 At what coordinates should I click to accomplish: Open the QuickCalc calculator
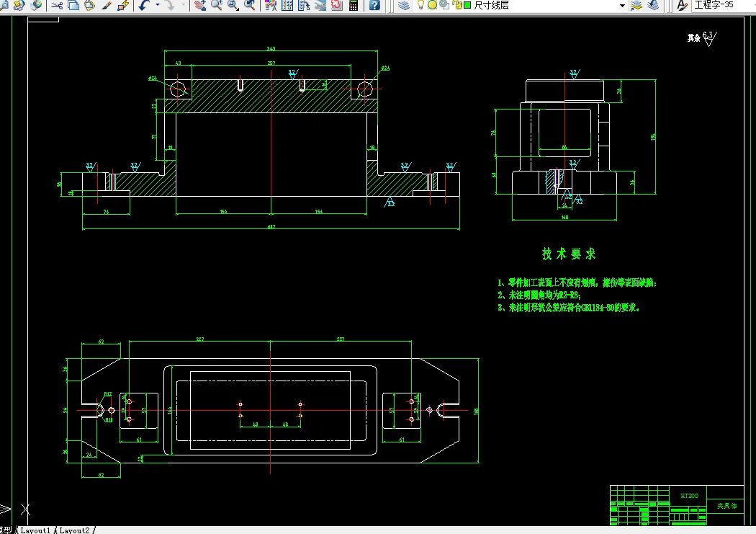354,5
